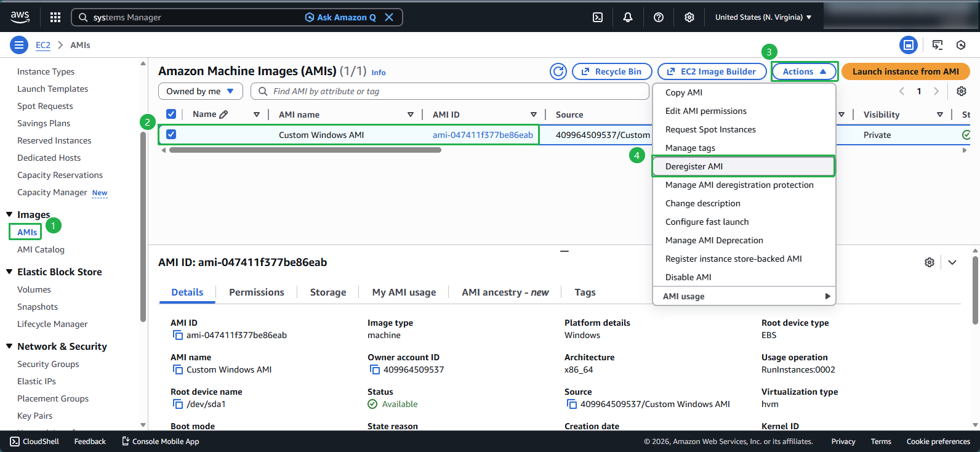Toggle the side navigation hamburger menu
The image size is (980, 452).
(19, 45)
